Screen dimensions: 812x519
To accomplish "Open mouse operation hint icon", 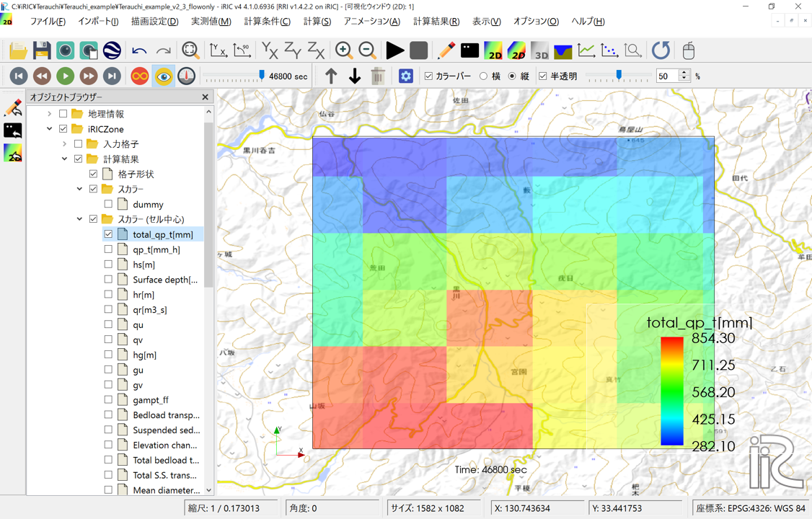I will coord(688,50).
